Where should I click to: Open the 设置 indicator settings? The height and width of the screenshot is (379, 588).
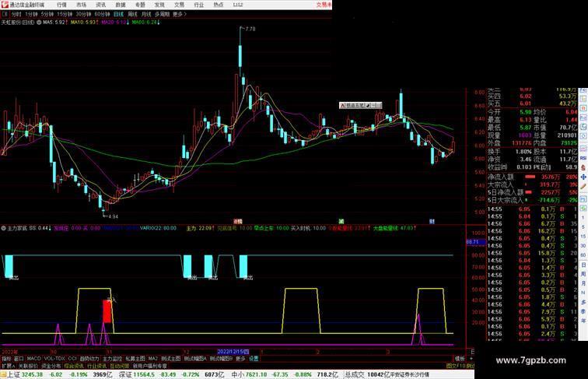[x=254, y=359]
